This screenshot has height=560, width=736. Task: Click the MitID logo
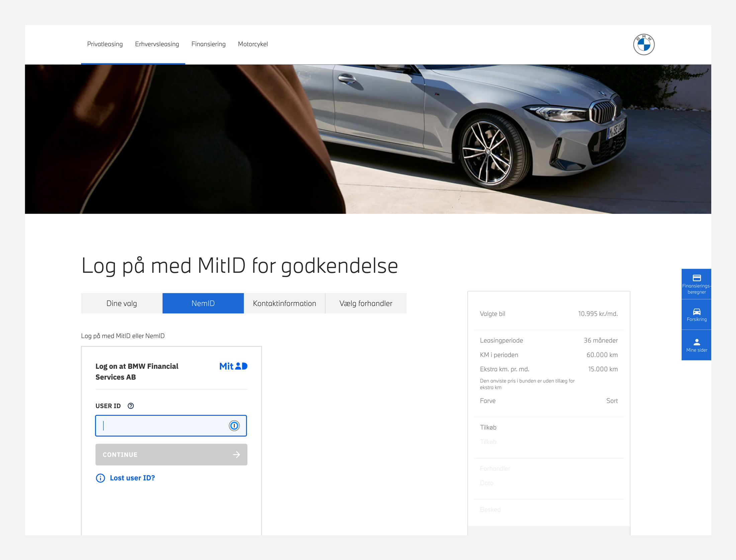[233, 366]
